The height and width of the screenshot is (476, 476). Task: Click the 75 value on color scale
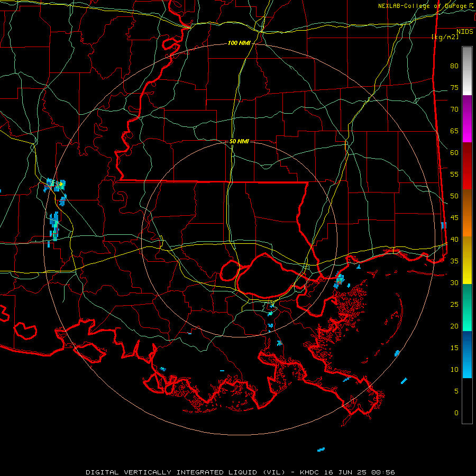pos(454,88)
